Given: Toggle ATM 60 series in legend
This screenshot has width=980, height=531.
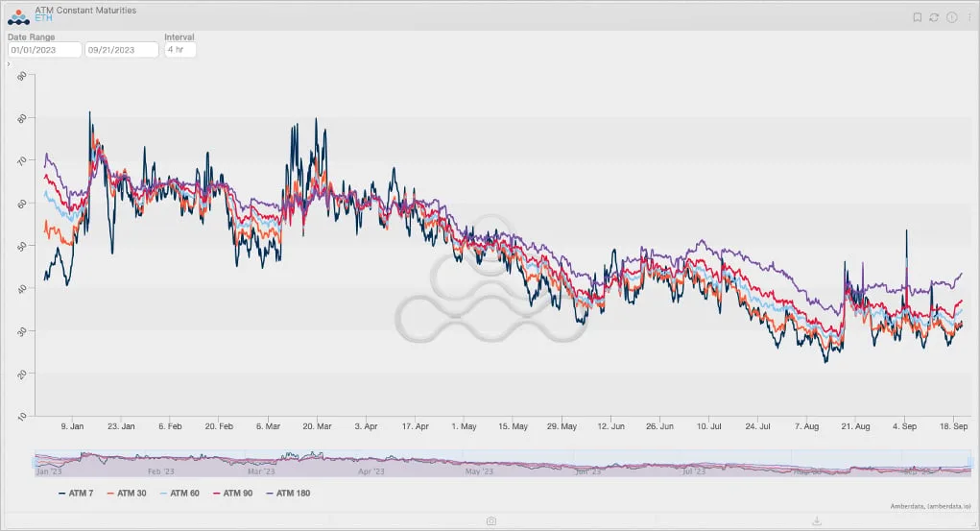Looking at the screenshot, I should pos(179,493).
